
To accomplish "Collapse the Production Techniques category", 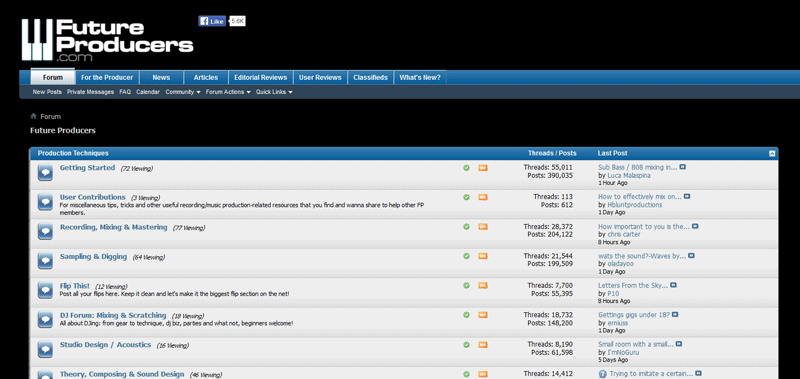I will coord(772,154).
